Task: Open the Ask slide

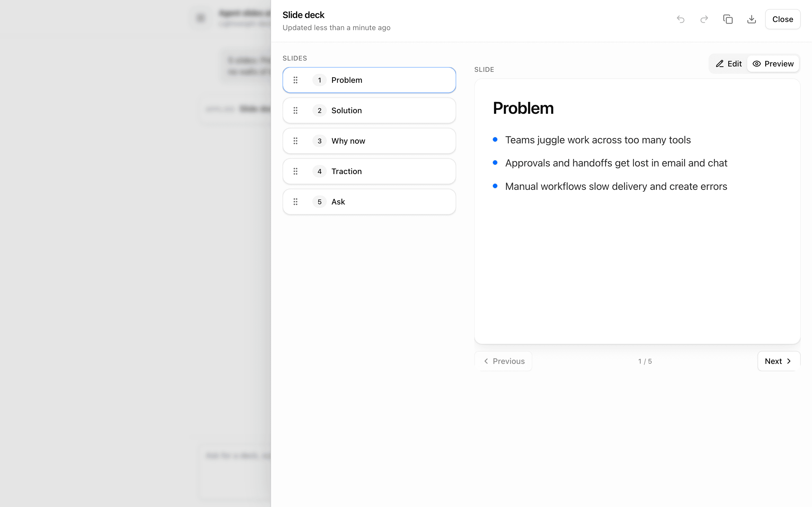Action: tap(369, 202)
